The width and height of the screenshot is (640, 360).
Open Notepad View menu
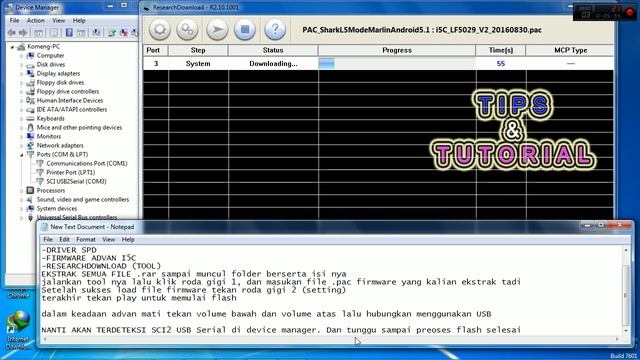[108, 240]
